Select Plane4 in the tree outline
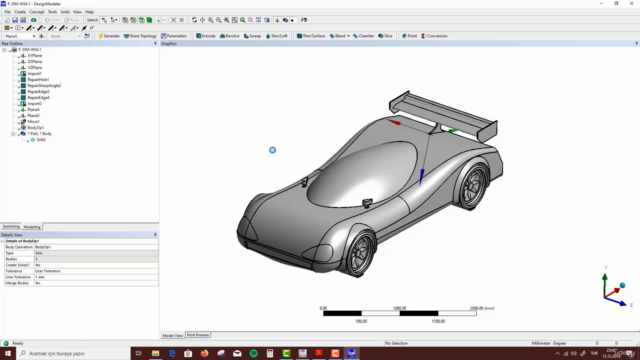This screenshot has width=640, height=360. 33,110
